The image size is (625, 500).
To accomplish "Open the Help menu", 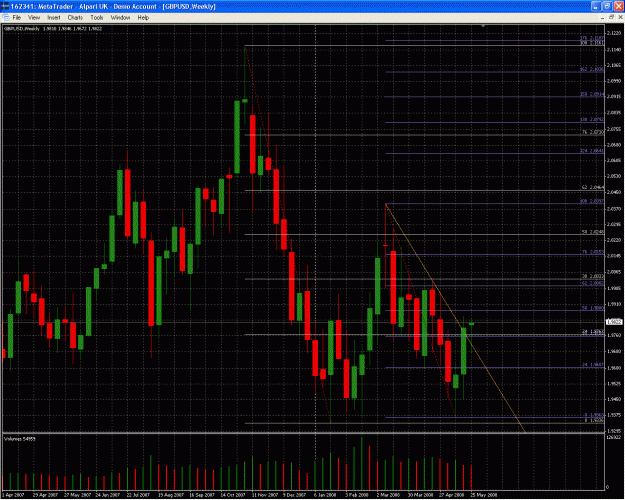I will 143,18.
